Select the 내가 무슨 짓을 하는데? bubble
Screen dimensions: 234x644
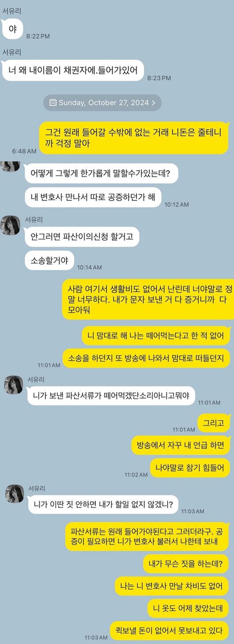pos(186,564)
